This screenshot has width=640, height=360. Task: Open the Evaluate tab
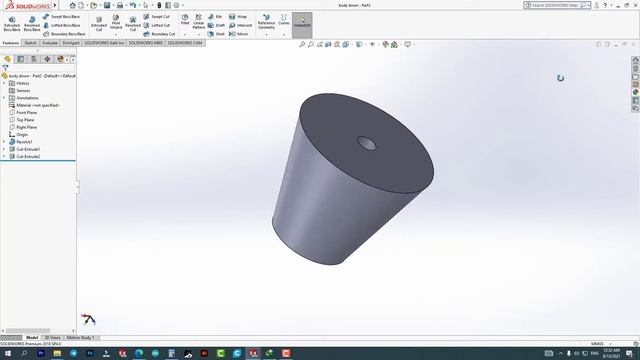(x=50, y=43)
